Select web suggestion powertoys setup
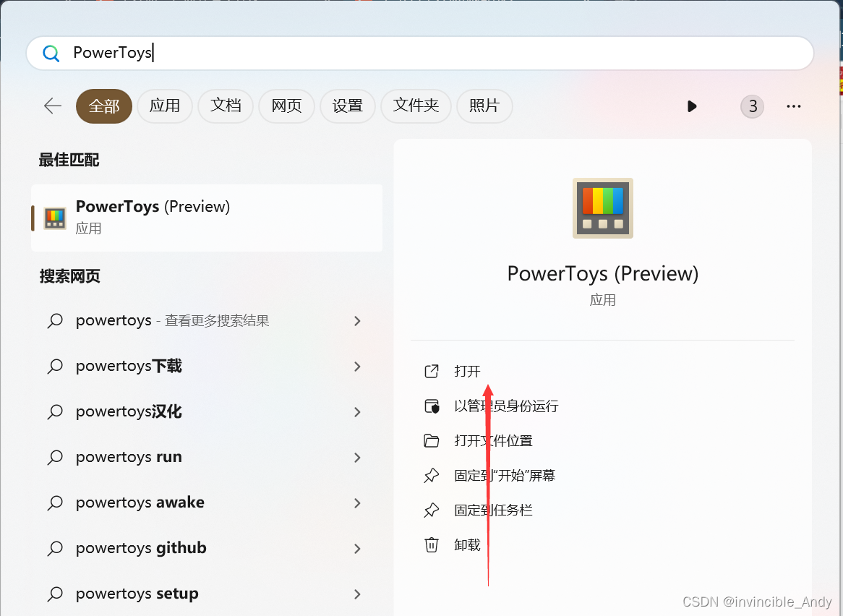Screen dimensions: 843x616 click(x=207, y=594)
